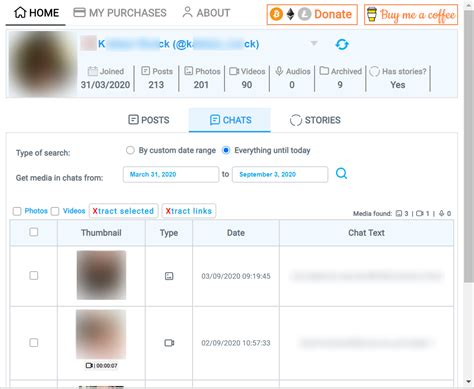474x389 pixels.
Task: Tick the select-all checkbox in table header
Action: click(34, 232)
